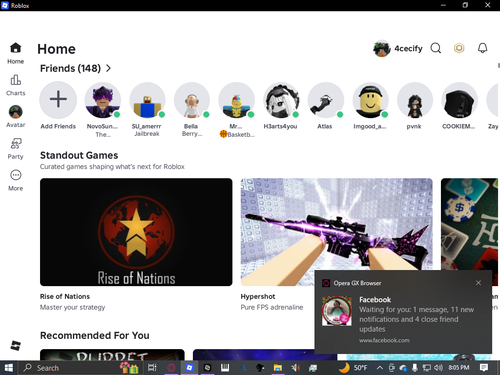This screenshot has height=375, width=500.
Task: Open friend COOKIEM avatar
Action: pyautogui.click(x=459, y=100)
